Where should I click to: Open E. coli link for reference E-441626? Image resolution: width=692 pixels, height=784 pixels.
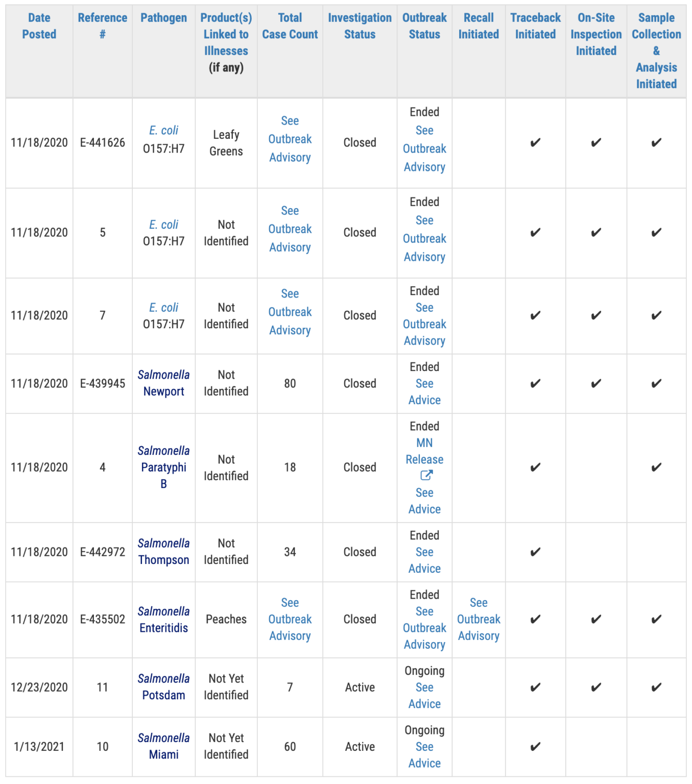click(163, 131)
